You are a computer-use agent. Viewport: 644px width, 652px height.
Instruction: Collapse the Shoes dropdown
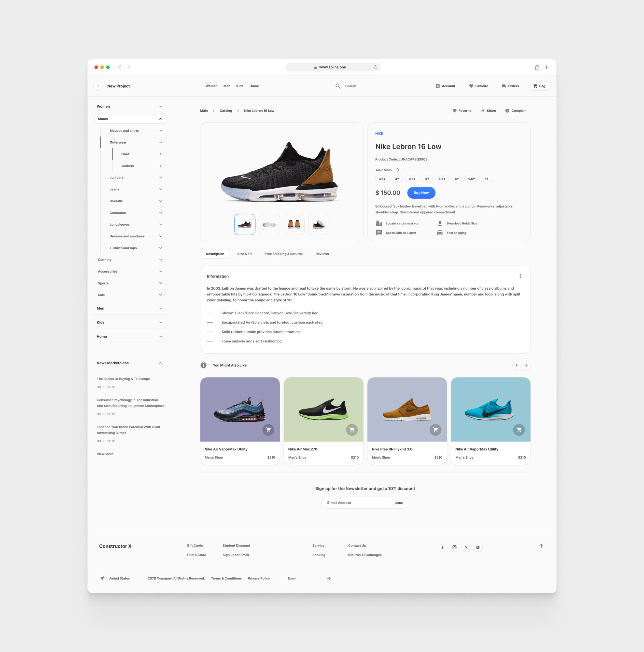[161, 119]
